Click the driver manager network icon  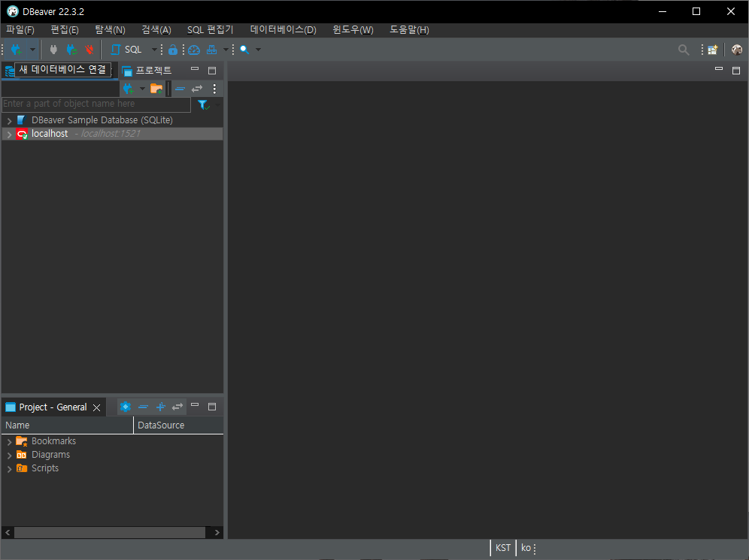tap(211, 50)
